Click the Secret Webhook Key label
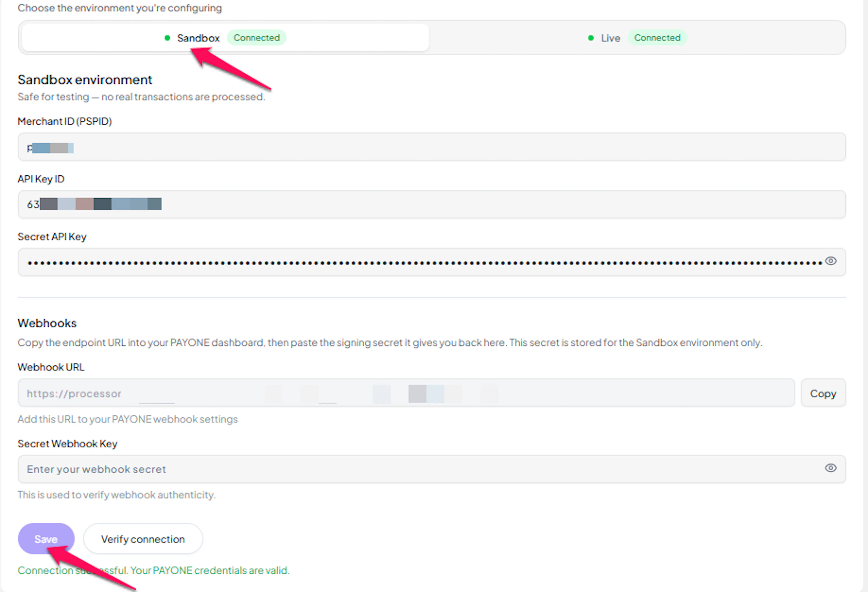 point(68,444)
